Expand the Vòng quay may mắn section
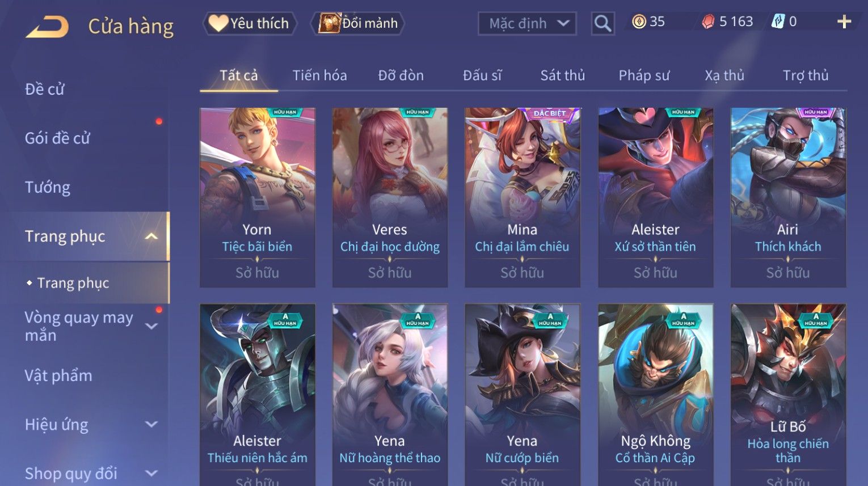 click(x=151, y=326)
